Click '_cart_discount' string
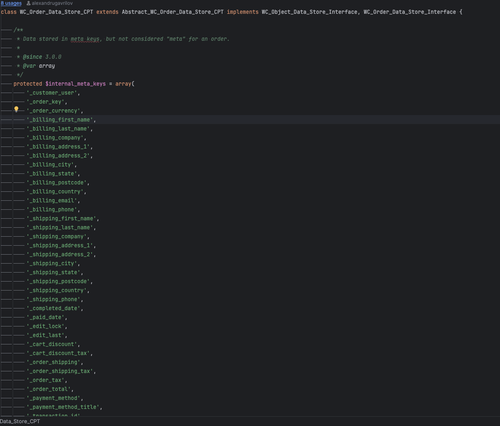The height and width of the screenshot is (426, 500). [52, 345]
